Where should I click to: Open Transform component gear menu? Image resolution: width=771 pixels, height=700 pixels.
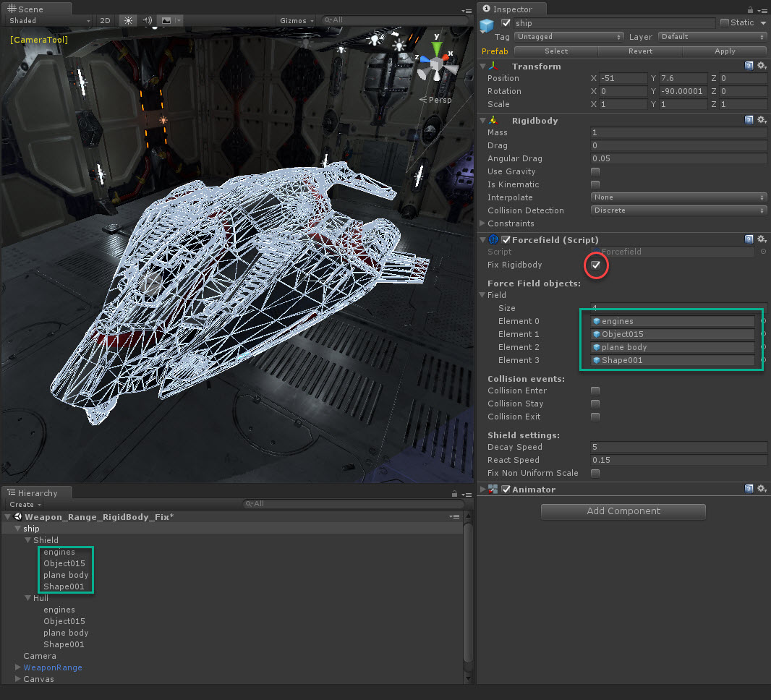[762, 66]
